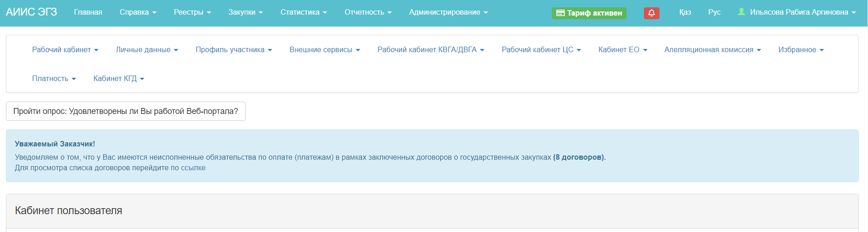Click the green 'Тариф активен' badge
The height and width of the screenshot is (232, 868).
589,13
